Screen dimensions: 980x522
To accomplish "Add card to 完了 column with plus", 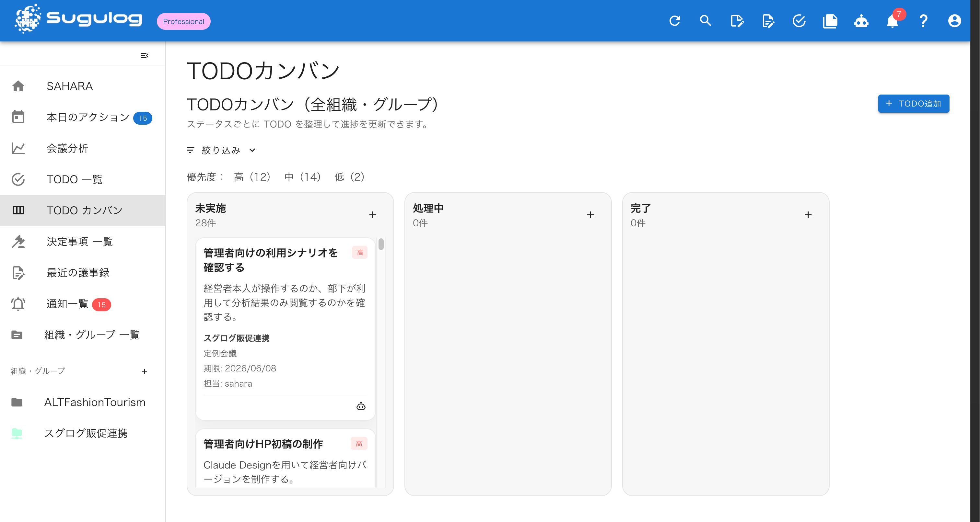I will [808, 215].
